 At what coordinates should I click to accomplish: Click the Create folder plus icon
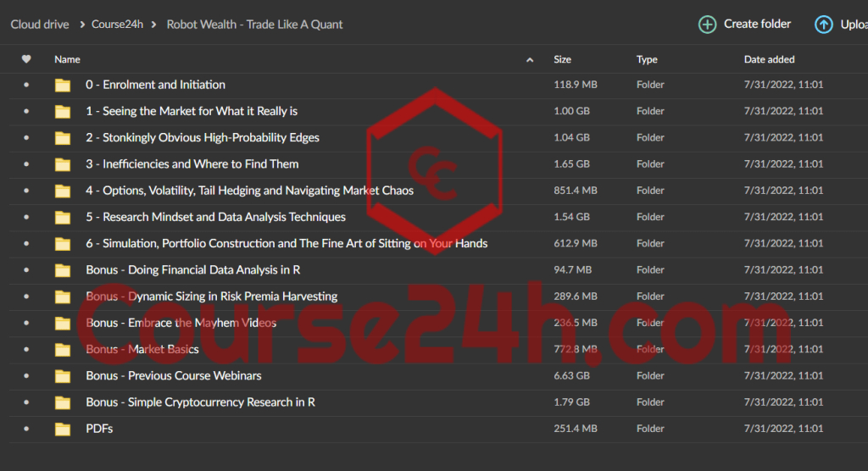coord(707,25)
